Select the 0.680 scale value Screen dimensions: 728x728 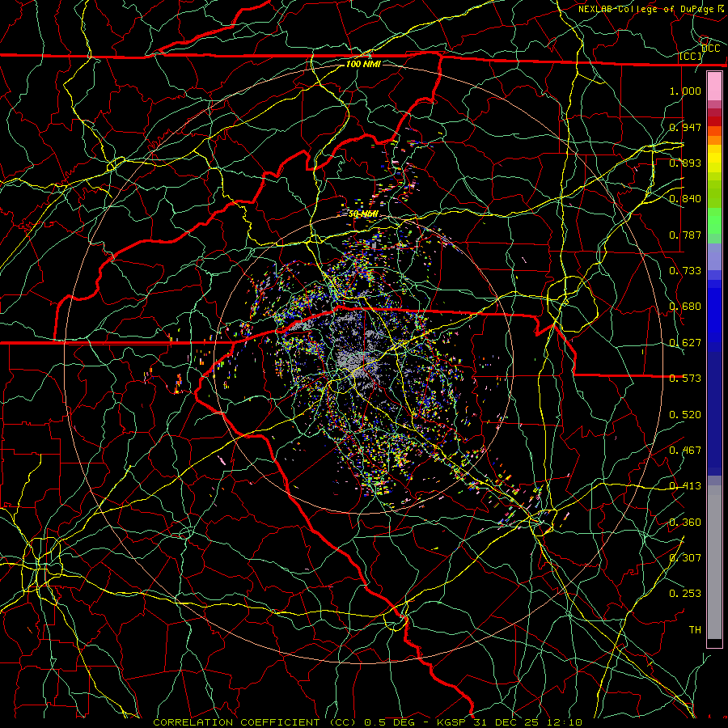pos(685,307)
